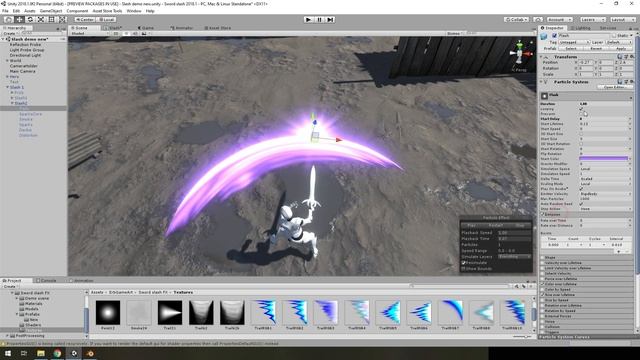Select the Move tool in the toolbar

coord(19,19)
